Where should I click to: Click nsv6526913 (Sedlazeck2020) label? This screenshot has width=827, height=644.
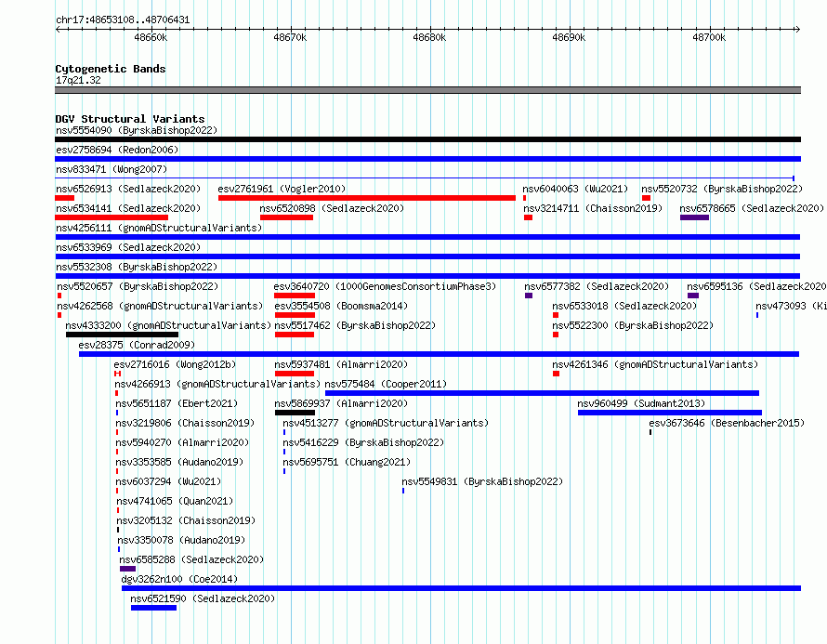(x=128, y=189)
